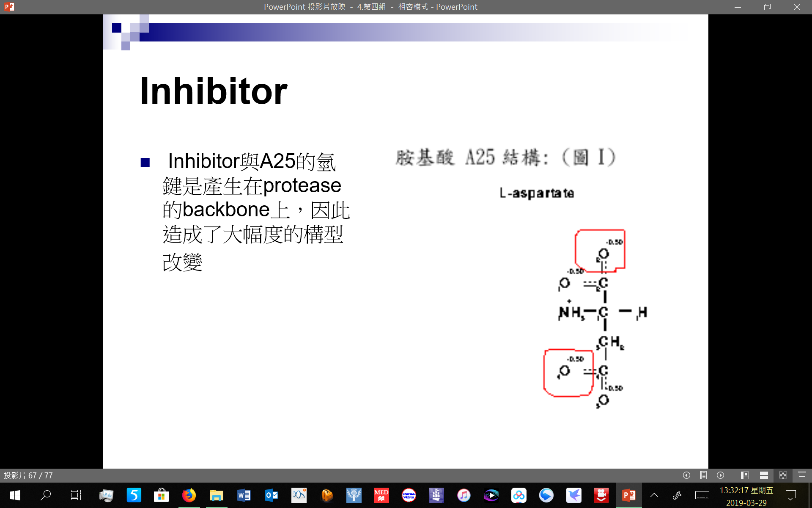The image size is (812, 508).
Task: Switch to Normal view icon
Action: tap(745, 475)
